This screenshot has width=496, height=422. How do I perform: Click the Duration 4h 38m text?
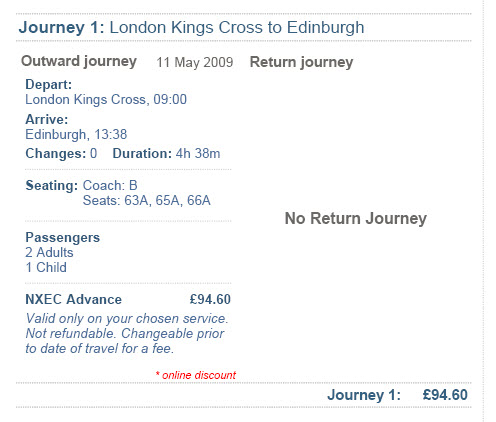[166, 154]
